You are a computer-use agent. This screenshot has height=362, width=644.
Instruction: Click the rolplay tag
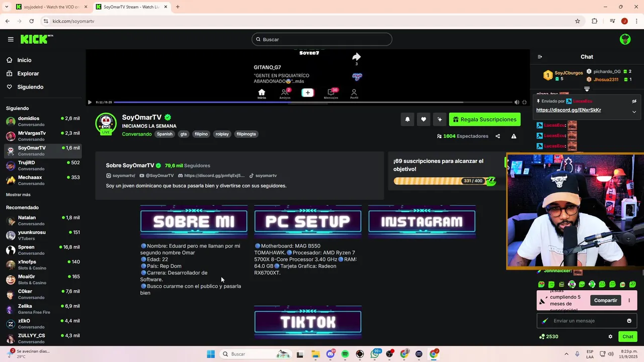tap(222, 134)
